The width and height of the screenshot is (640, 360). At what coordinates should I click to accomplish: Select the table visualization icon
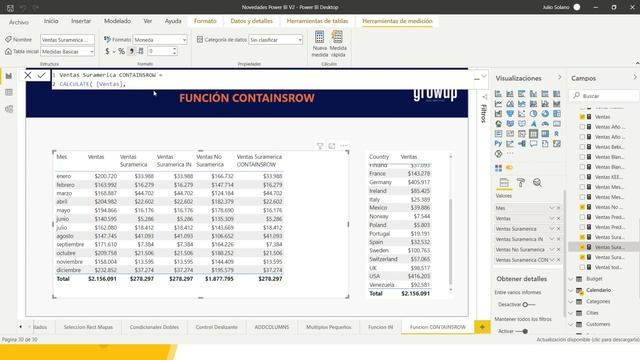tap(533, 133)
